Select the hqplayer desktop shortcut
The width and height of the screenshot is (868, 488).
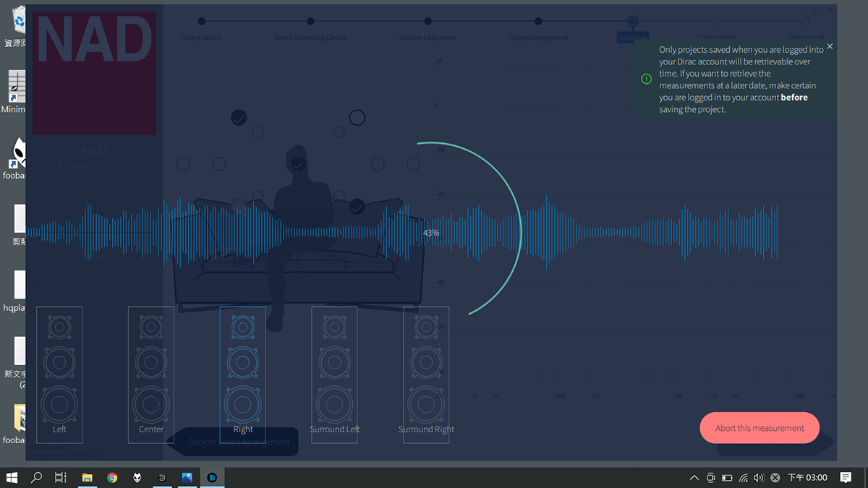click(x=14, y=293)
